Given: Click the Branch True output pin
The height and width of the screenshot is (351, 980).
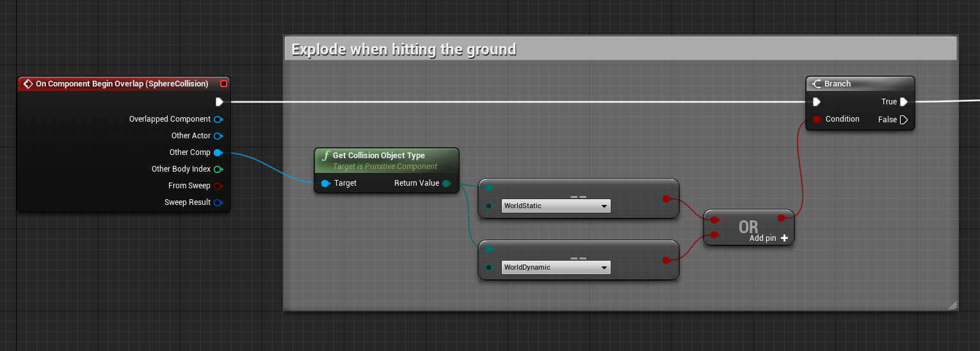Looking at the screenshot, I should (904, 102).
